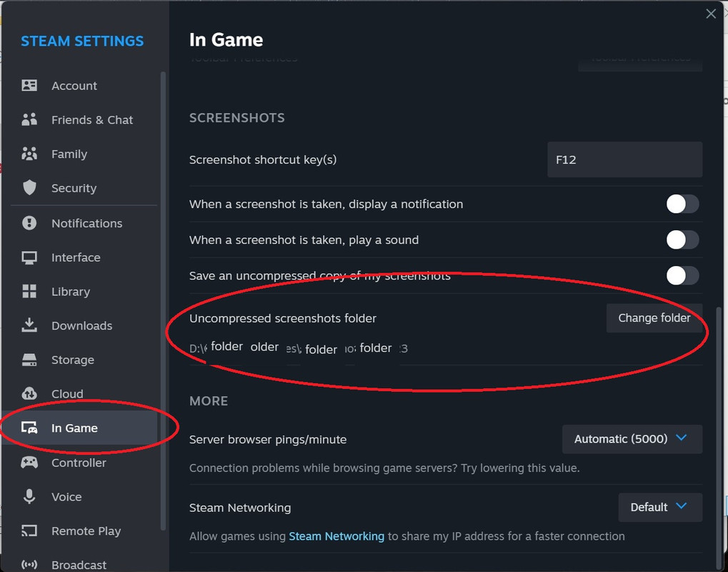Select the In Game settings tab
The image size is (728, 572).
pyautogui.click(x=80, y=428)
